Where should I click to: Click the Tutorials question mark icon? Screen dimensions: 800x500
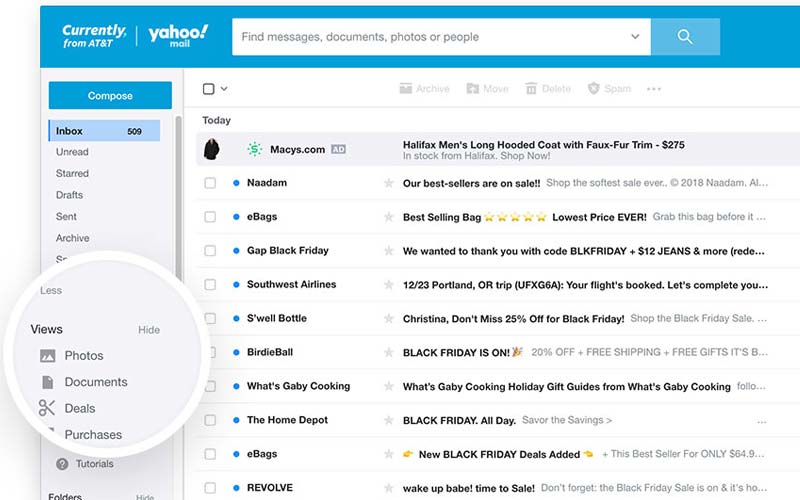[62, 464]
